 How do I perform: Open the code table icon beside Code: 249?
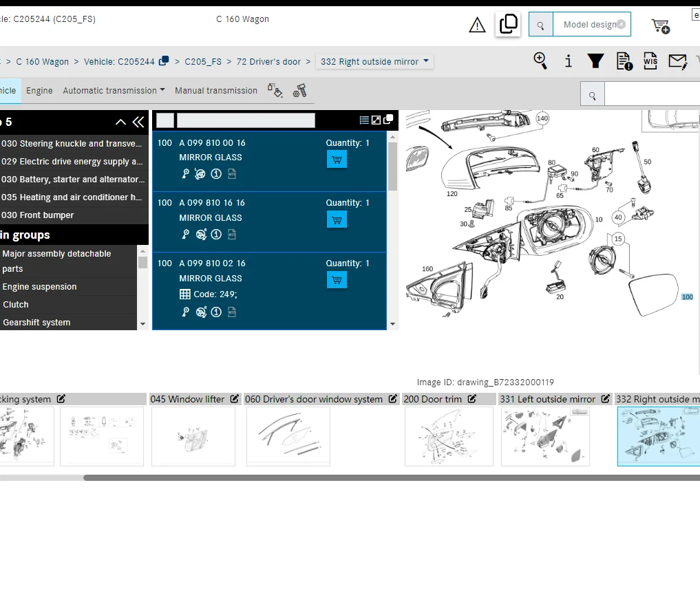[x=185, y=294]
